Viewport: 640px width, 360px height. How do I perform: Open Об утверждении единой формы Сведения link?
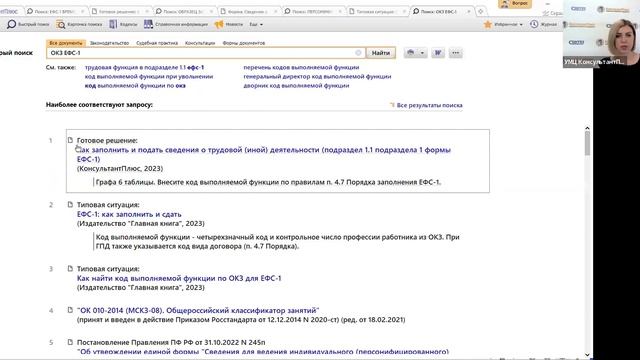click(263, 352)
